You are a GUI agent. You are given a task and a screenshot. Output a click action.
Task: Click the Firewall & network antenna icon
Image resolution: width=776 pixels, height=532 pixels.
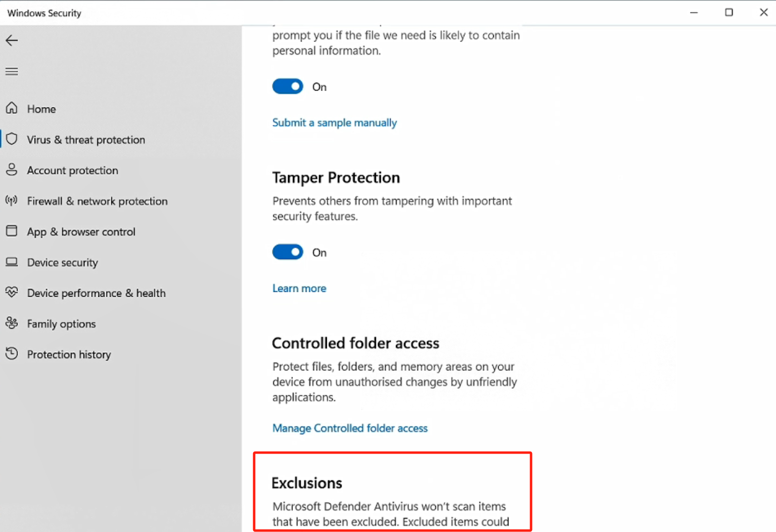[12, 200]
